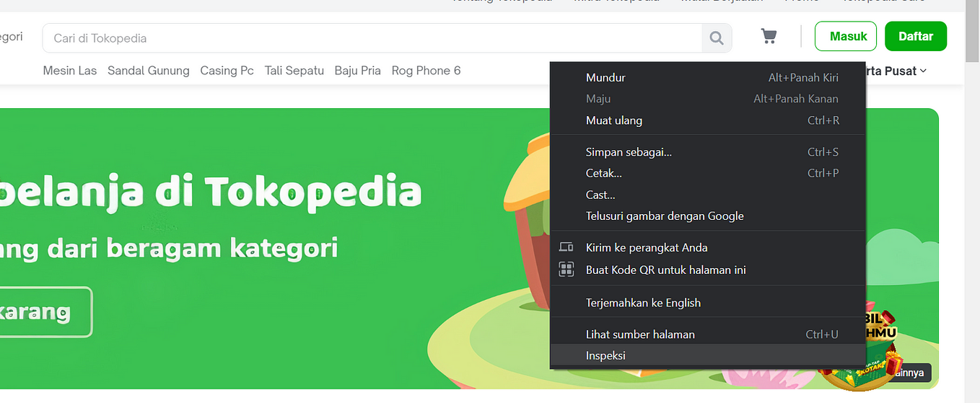
Task: Open the 'Sandal Gunung' suggestion link
Action: point(149,71)
